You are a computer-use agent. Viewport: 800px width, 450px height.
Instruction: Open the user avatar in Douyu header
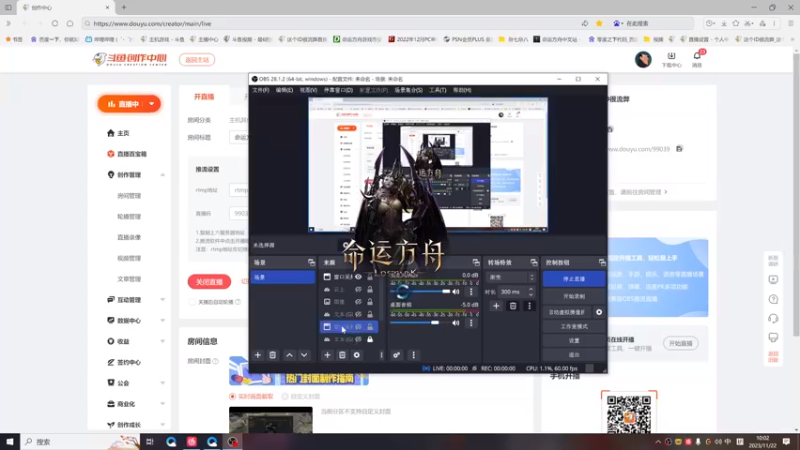(x=643, y=59)
